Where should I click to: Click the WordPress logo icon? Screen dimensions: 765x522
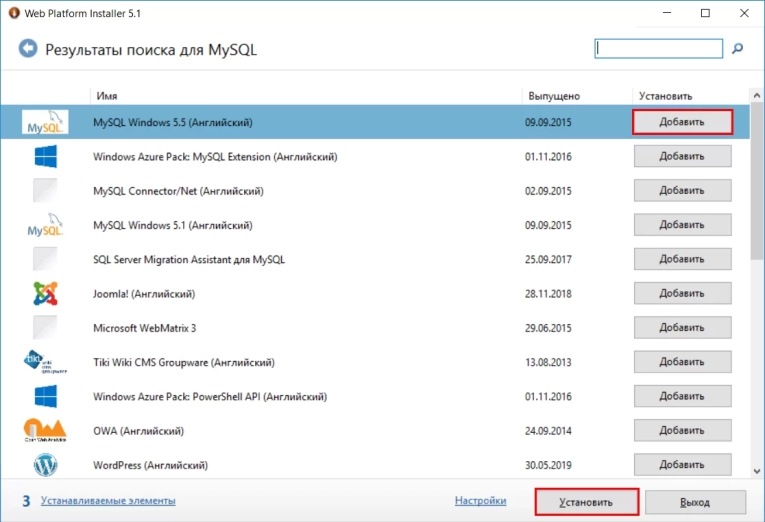[45, 465]
